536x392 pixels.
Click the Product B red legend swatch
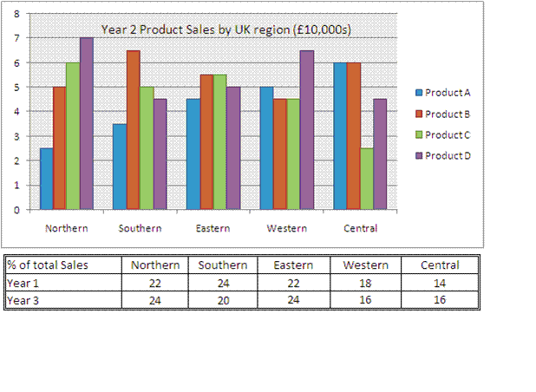[x=420, y=114]
